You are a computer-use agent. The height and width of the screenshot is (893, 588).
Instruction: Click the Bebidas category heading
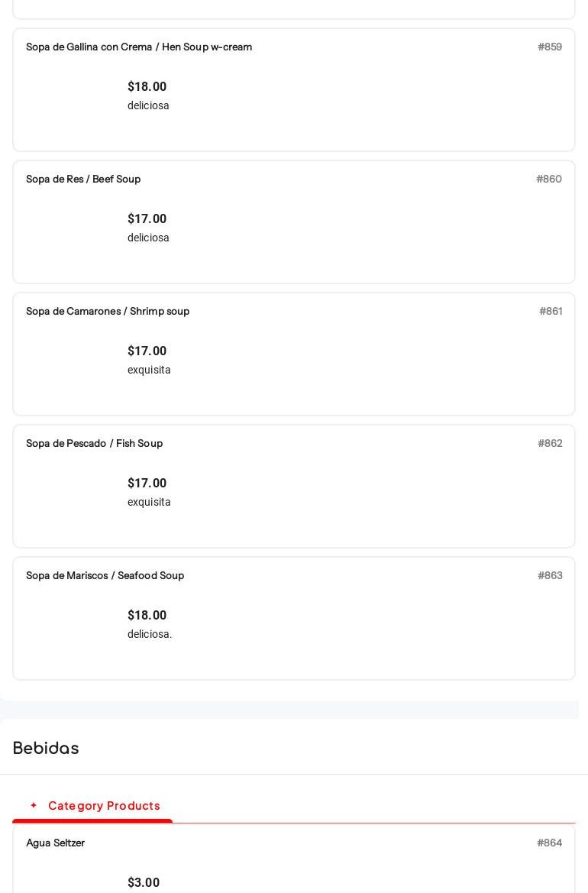pos(46,749)
